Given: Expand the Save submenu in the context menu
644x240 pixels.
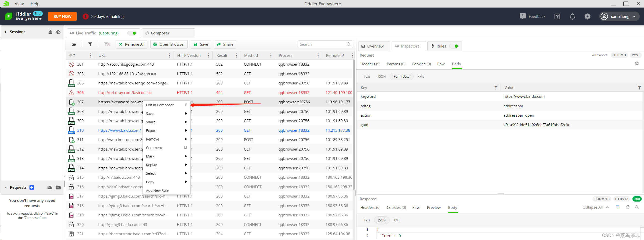Looking at the screenshot, I should click(166, 114).
